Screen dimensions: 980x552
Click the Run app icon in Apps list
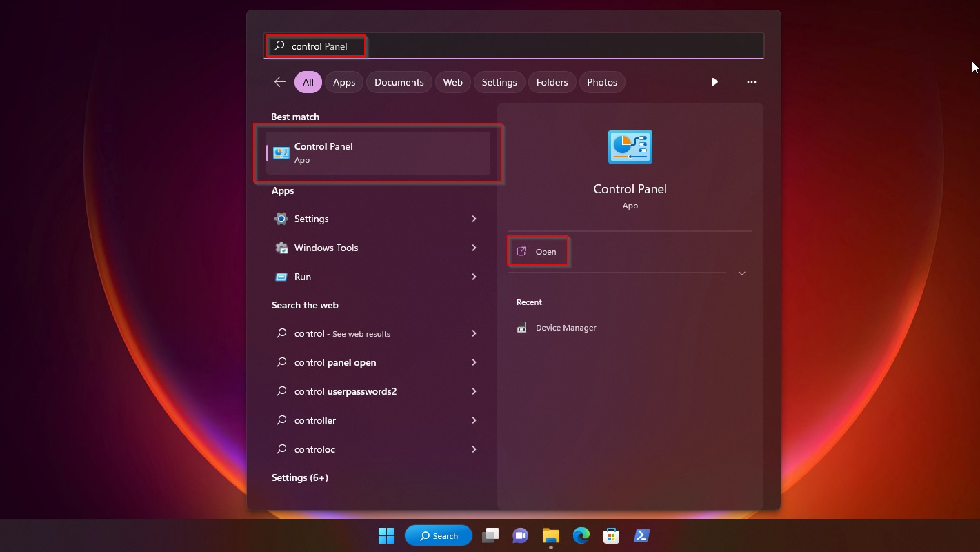pos(281,277)
